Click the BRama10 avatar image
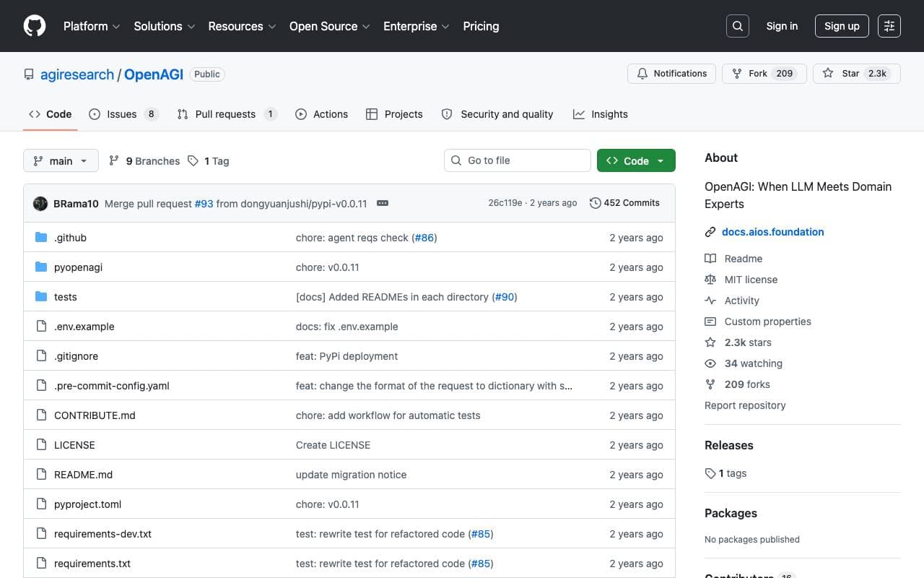The image size is (924, 578). tap(40, 204)
